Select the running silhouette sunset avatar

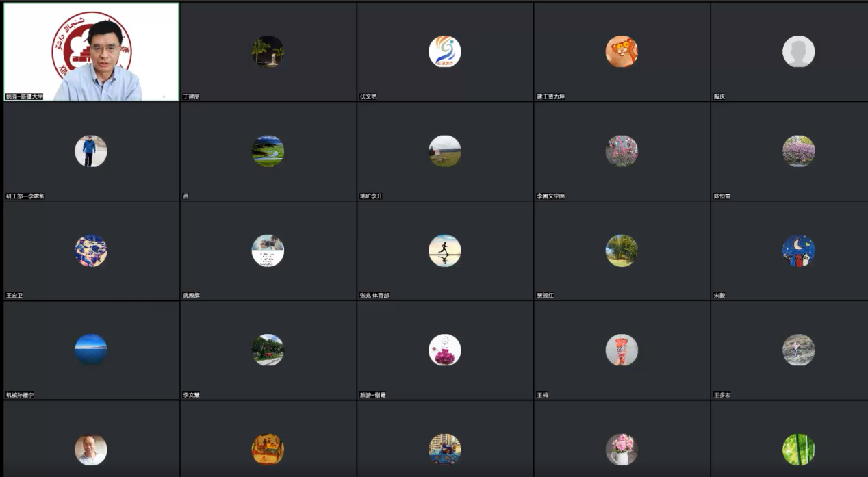[445, 250]
